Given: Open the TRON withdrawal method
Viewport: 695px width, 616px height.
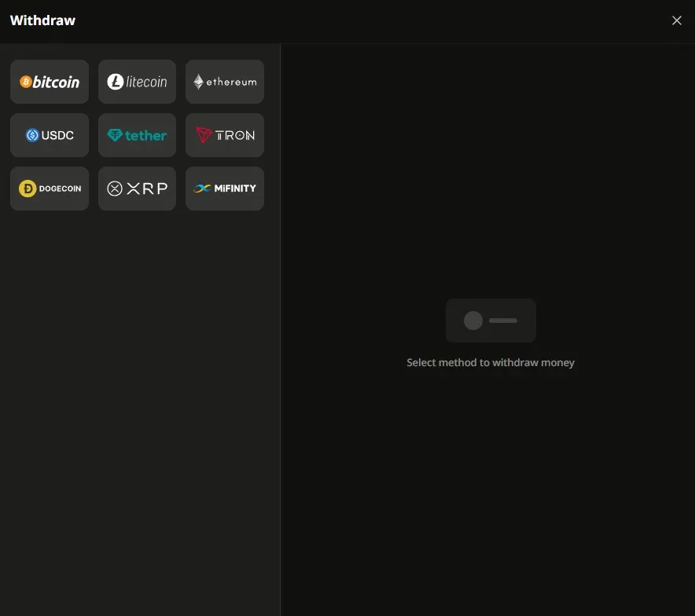Looking at the screenshot, I should [x=225, y=135].
